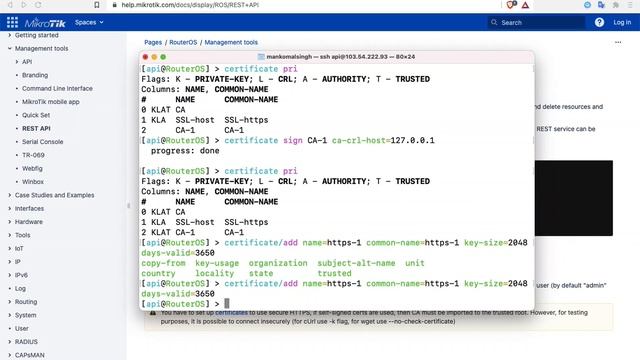Close the terminal window red button
Image resolution: width=640 pixels, height=360 pixels.
[145, 57]
